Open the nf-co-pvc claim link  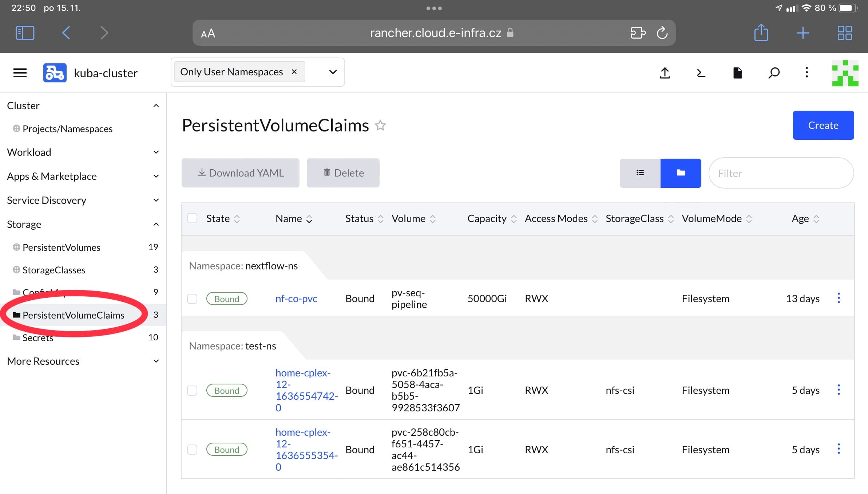[x=296, y=299]
